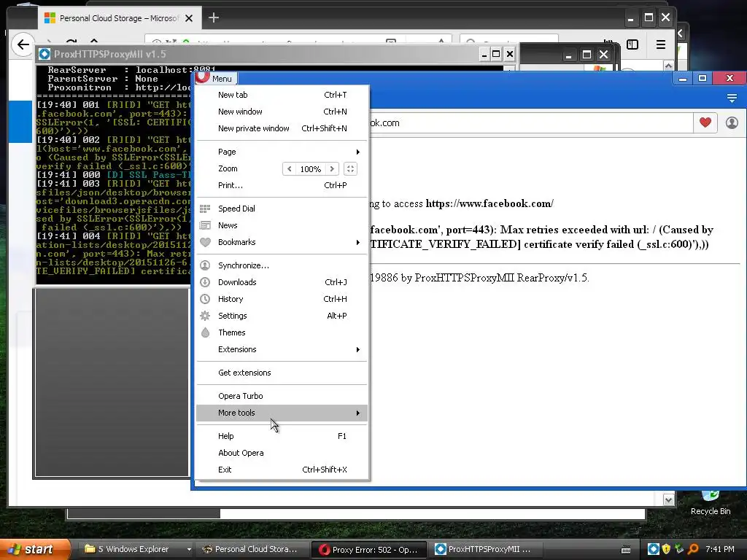The image size is (747, 560).
Task: Click the 7:41 PM clock
Action: (719, 549)
